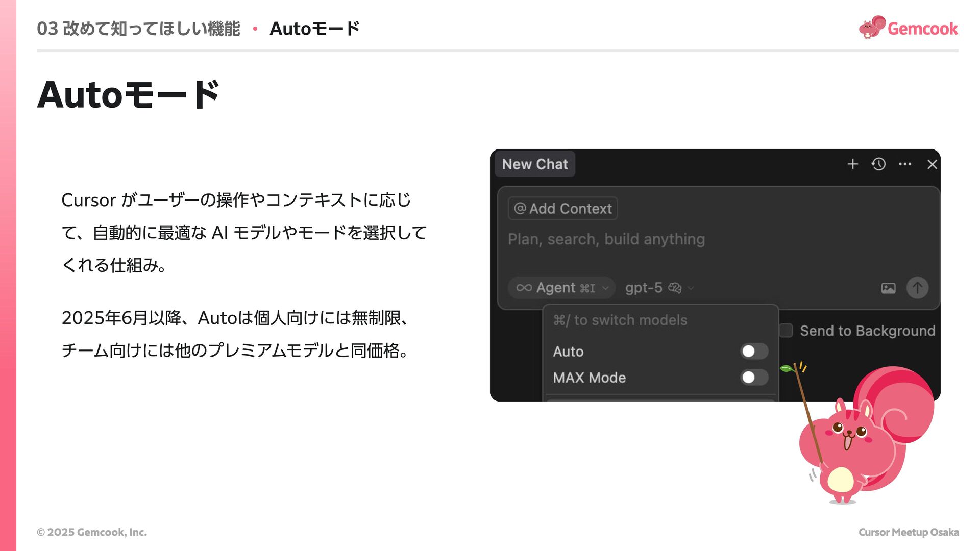
Task: Click '03 改めて知ってほしい機能' section label
Action: click(x=138, y=29)
